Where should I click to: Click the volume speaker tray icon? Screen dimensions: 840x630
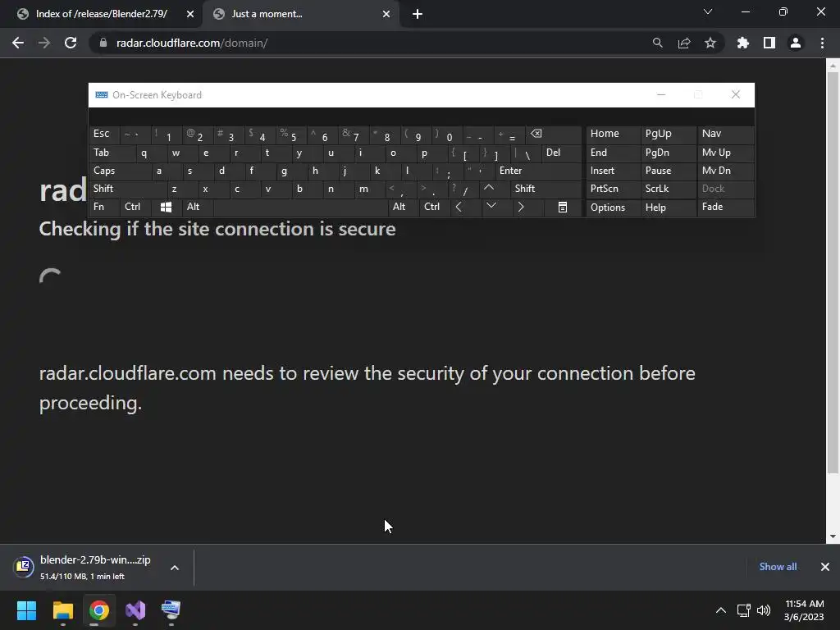click(x=764, y=610)
